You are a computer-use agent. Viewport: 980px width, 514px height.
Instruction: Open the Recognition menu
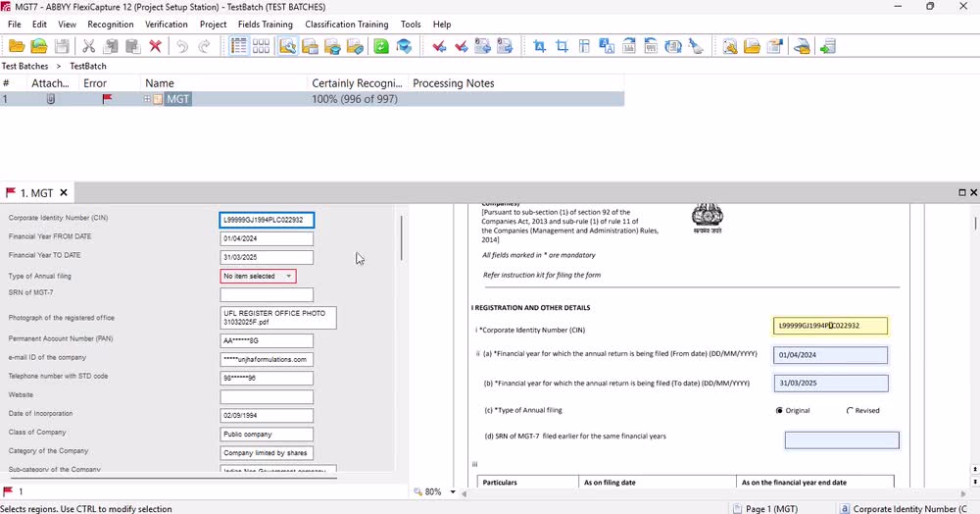tap(111, 25)
